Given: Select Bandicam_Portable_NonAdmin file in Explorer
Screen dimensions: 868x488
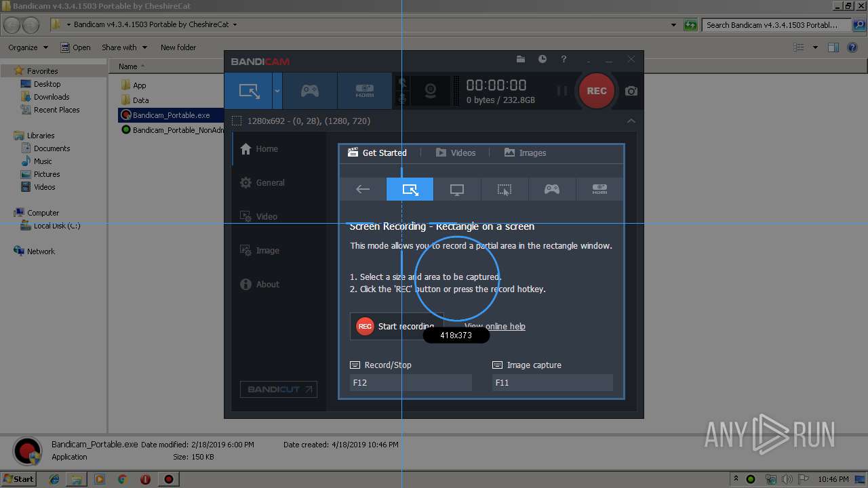Looking at the screenshot, I should [172, 130].
